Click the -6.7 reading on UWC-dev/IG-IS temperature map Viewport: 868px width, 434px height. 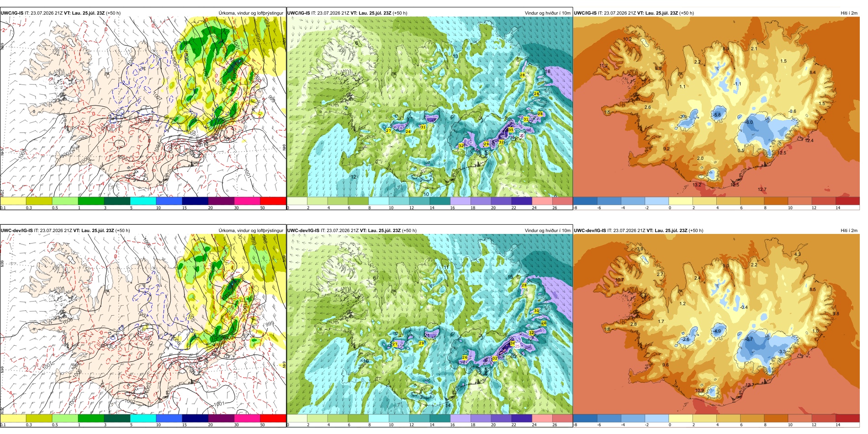pos(749,339)
